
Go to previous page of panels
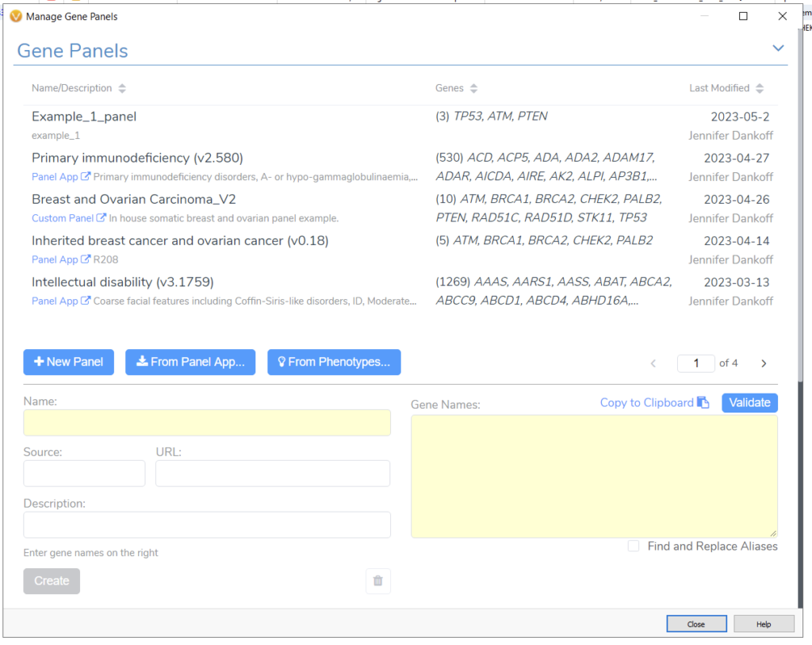point(653,363)
